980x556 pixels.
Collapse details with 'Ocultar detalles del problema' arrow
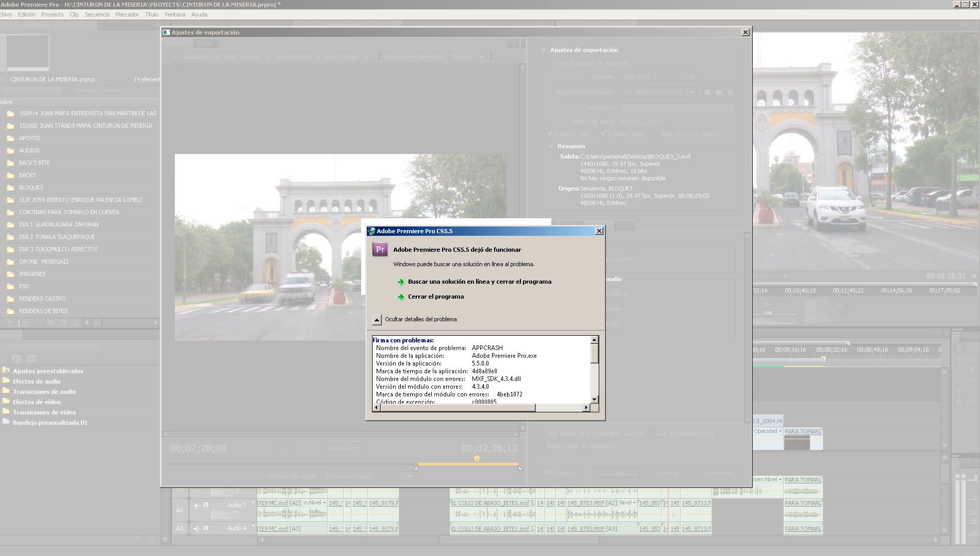coord(377,320)
